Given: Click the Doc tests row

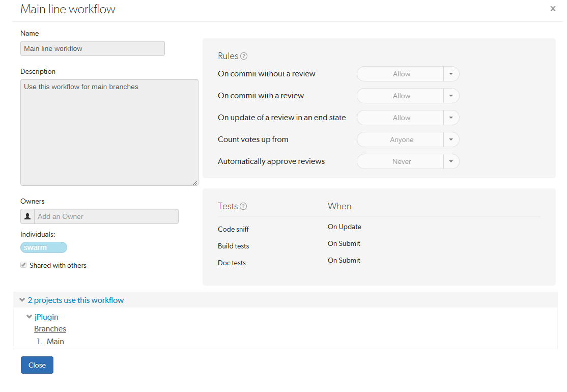Looking at the screenshot, I should pyautogui.click(x=232, y=263).
